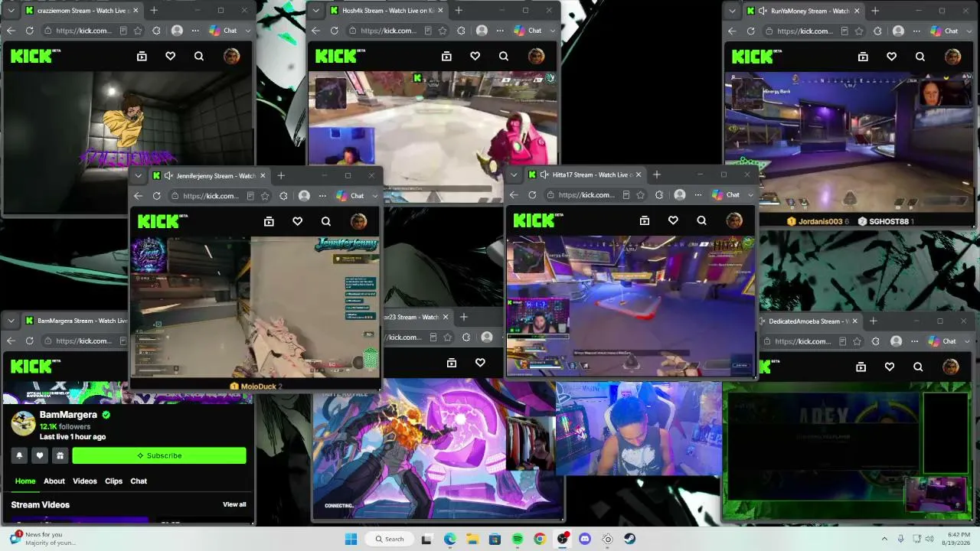Screen dimensions: 980x551
Task: Click heart following icon in Jenniferjenny window
Action: pyautogui.click(x=298, y=221)
